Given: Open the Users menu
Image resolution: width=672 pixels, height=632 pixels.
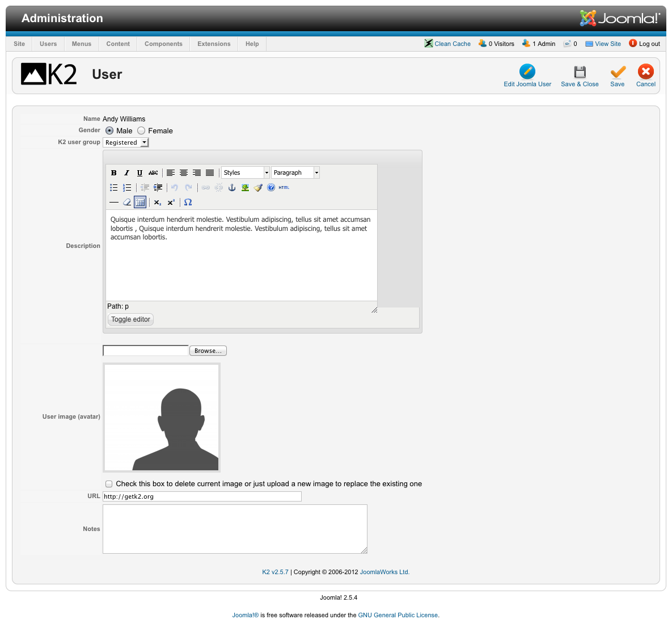Looking at the screenshot, I should click(x=48, y=44).
